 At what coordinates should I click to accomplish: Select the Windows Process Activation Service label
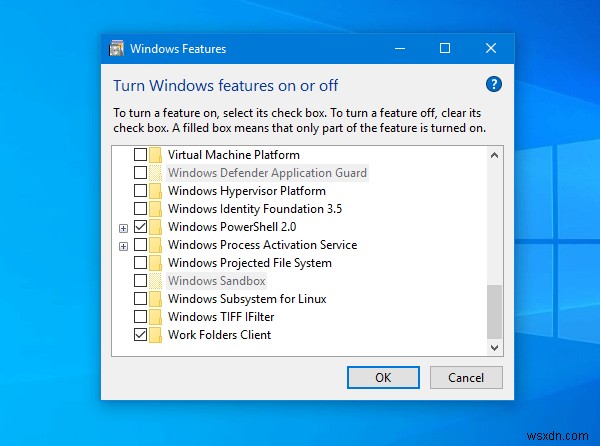coord(262,245)
